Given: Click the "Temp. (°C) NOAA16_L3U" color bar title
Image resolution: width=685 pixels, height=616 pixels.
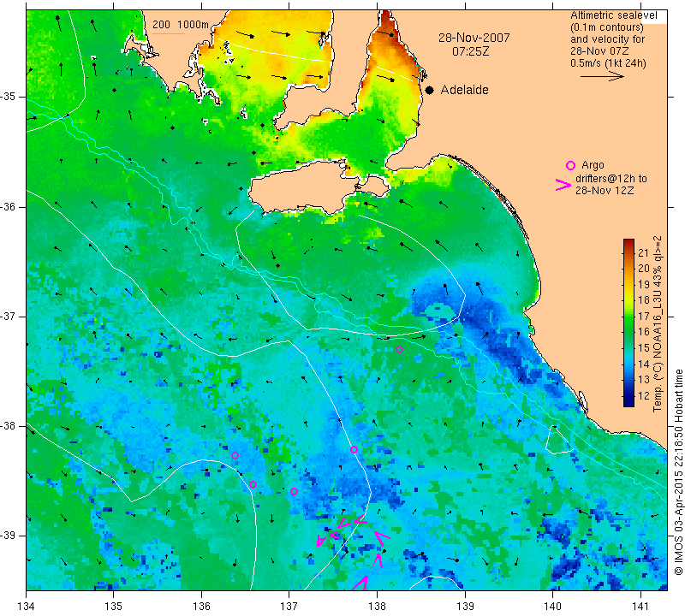Looking at the screenshot, I should coord(657,345).
